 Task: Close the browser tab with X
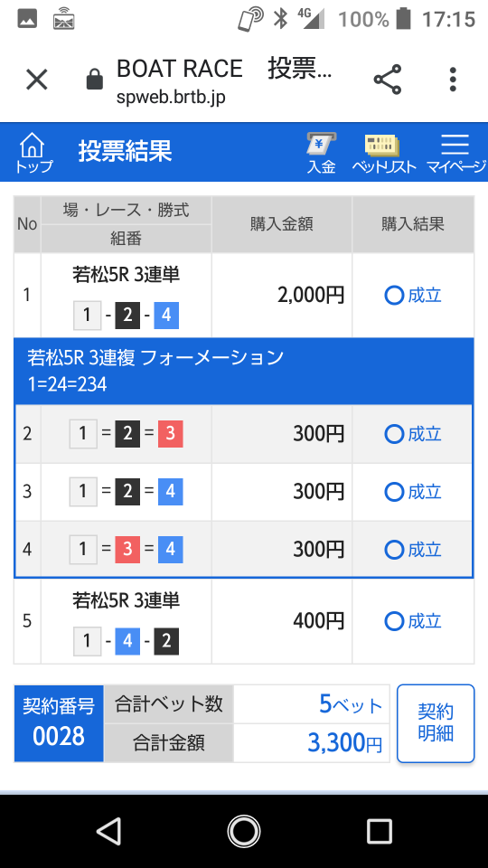point(37,80)
